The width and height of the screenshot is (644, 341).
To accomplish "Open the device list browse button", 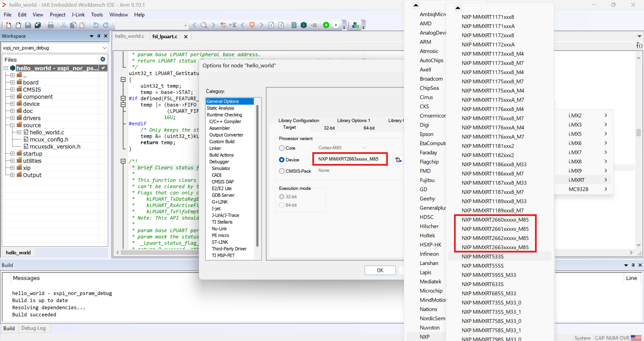I will point(398,160).
